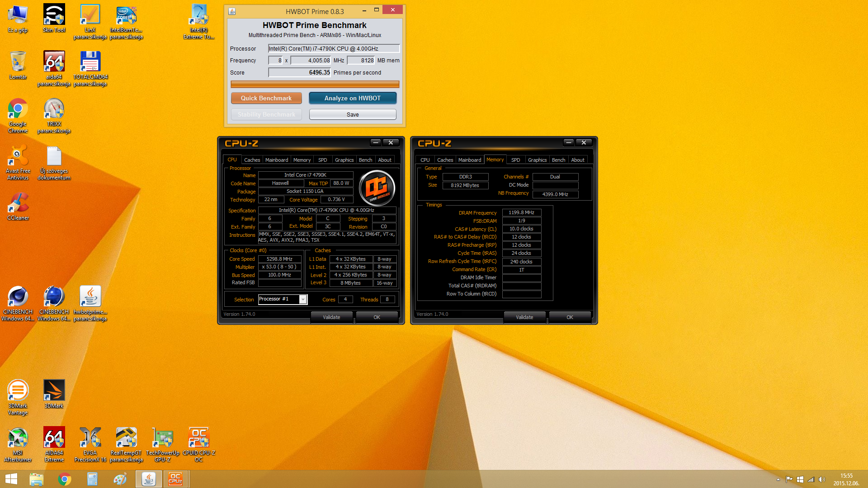Click the Score value field 6496.35

click(x=300, y=72)
